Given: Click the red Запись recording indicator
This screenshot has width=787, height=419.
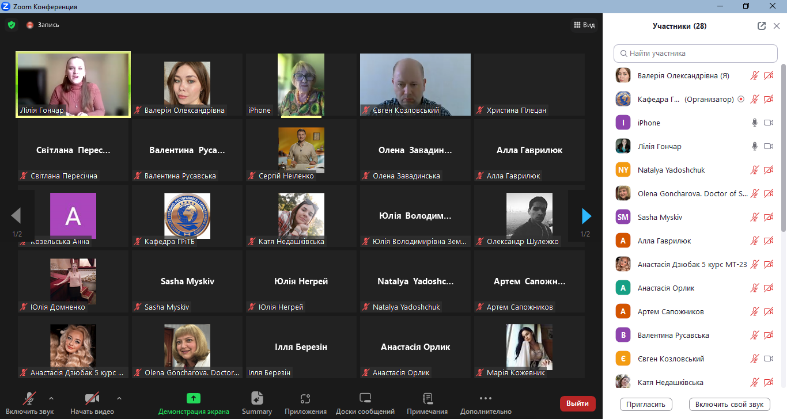Looking at the screenshot, I should coord(43,25).
